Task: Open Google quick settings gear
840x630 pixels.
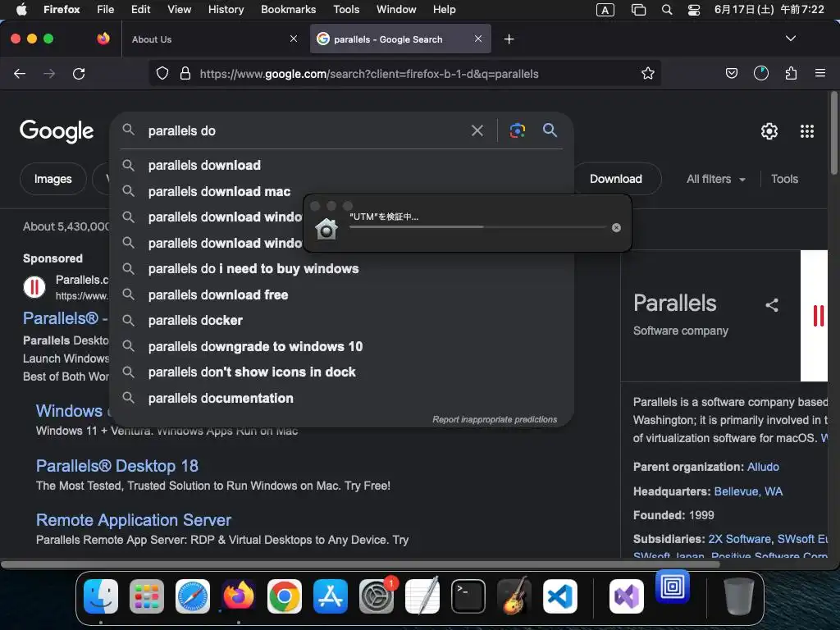Action: (x=769, y=131)
